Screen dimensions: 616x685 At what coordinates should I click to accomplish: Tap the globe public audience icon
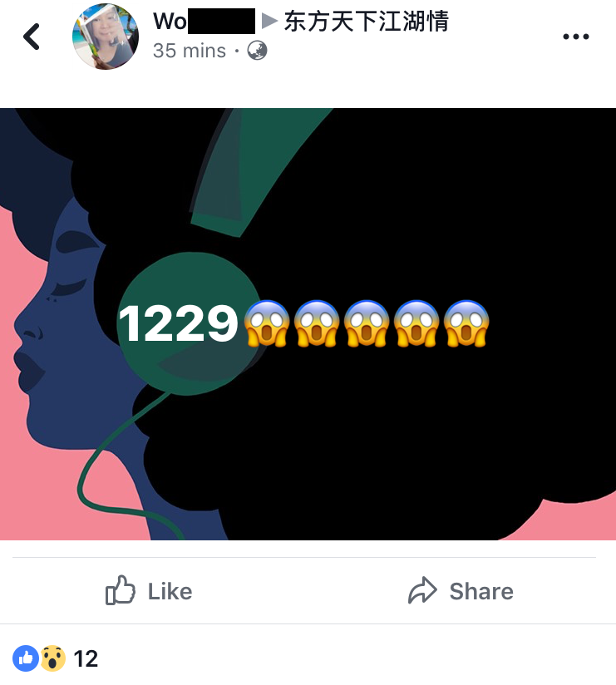(x=257, y=50)
